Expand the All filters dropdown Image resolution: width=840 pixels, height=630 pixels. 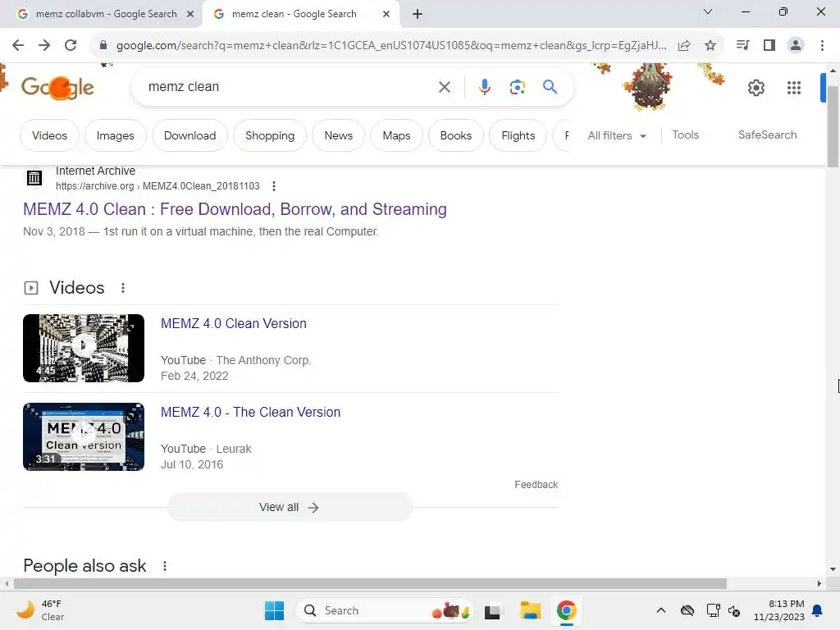point(617,135)
